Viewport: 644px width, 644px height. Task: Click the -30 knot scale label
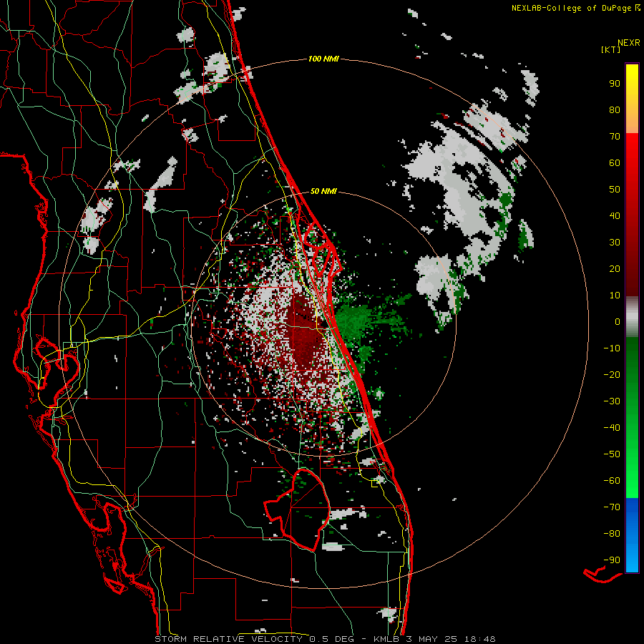click(612, 401)
